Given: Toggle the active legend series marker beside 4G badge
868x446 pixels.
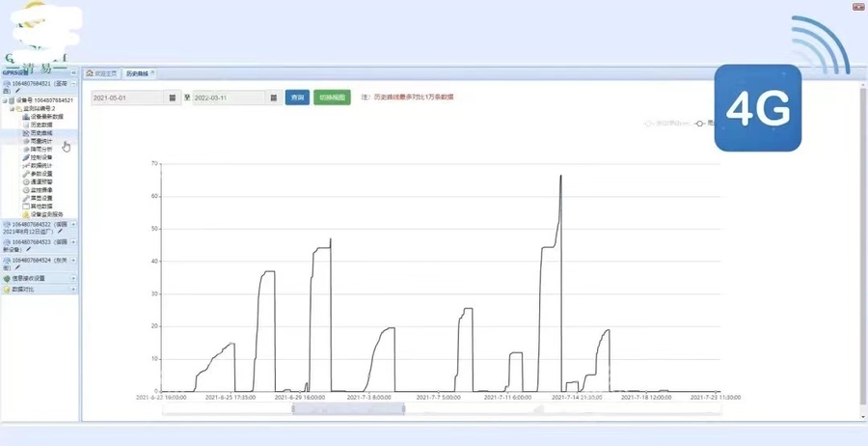Looking at the screenshot, I should click(701, 124).
